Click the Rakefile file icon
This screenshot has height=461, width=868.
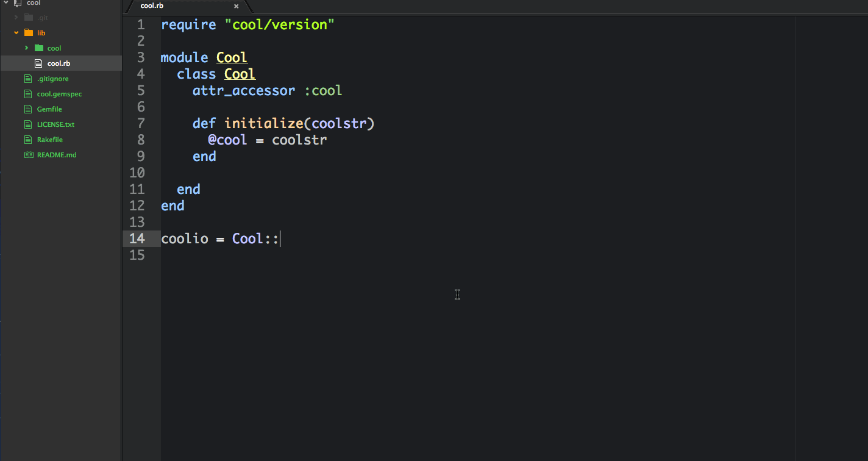[27, 140]
